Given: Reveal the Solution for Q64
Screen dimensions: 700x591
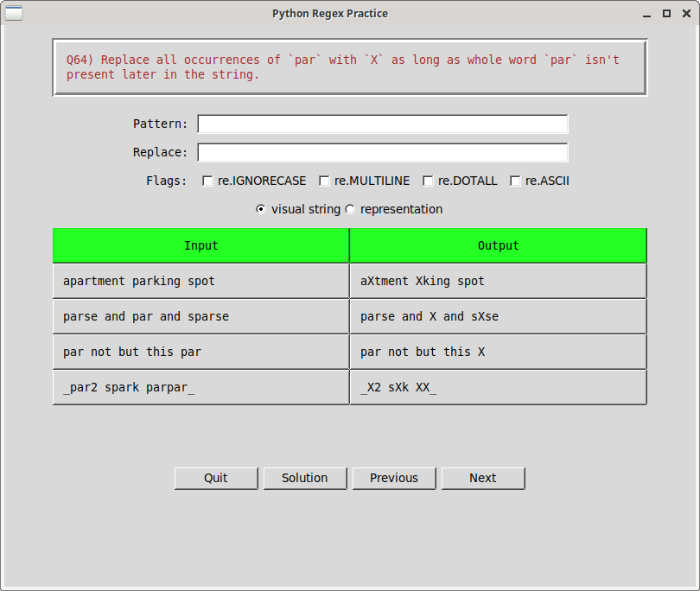Looking at the screenshot, I should (304, 478).
